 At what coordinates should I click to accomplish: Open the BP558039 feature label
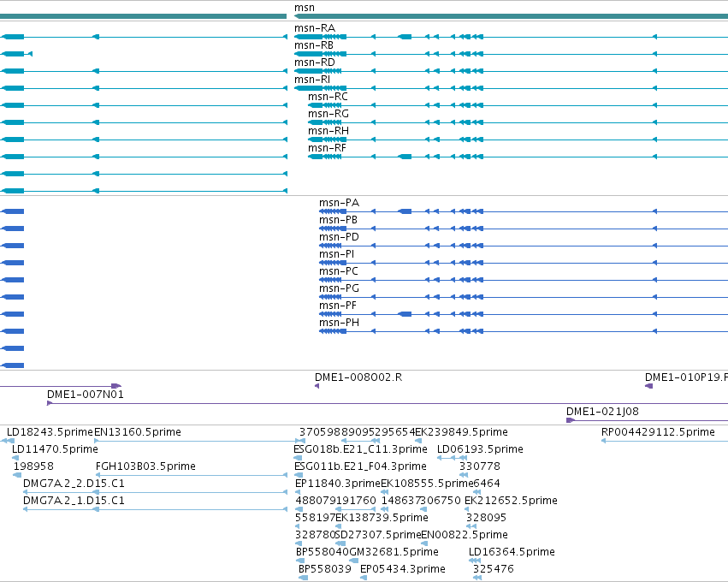(x=325, y=570)
